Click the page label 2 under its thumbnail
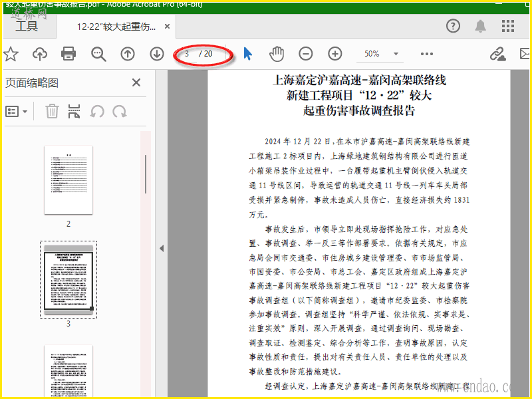532x399 pixels. point(68,224)
